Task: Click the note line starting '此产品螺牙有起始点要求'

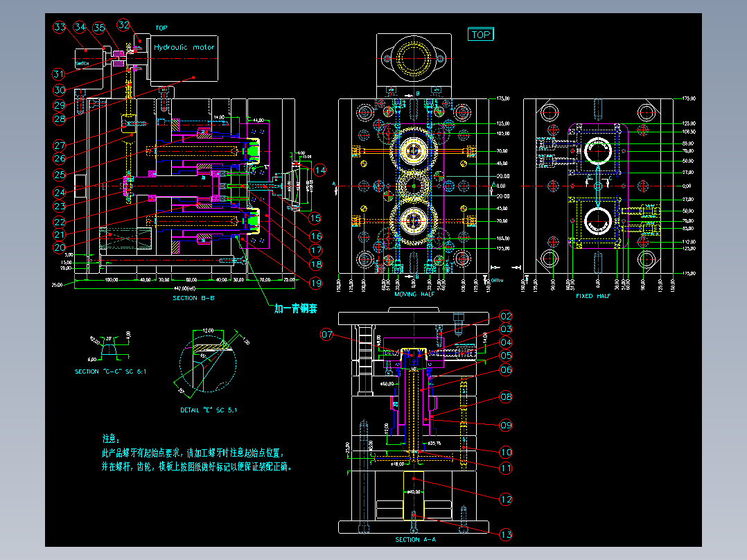Action: point(193,453)
